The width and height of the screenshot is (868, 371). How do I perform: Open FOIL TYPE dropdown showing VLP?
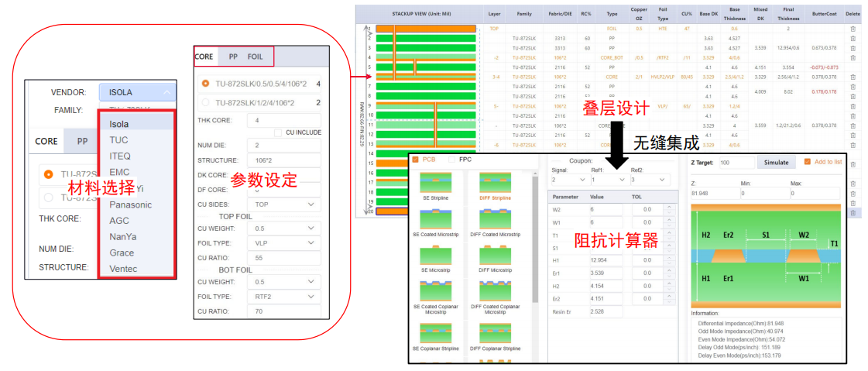click(284, 243)
